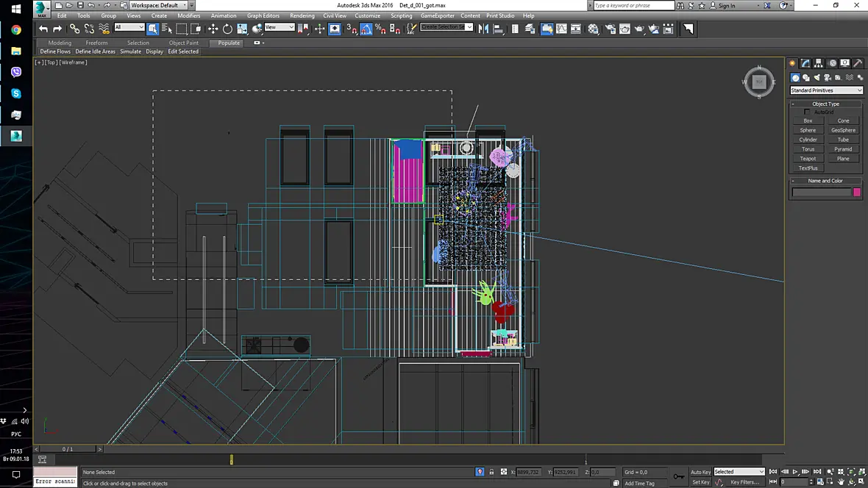Click the object name input field
Screen dimensions: 868x488
click(821, 192)
